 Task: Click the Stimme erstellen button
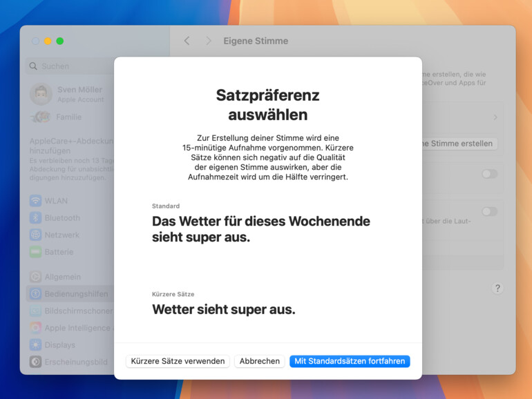point(459,144)
